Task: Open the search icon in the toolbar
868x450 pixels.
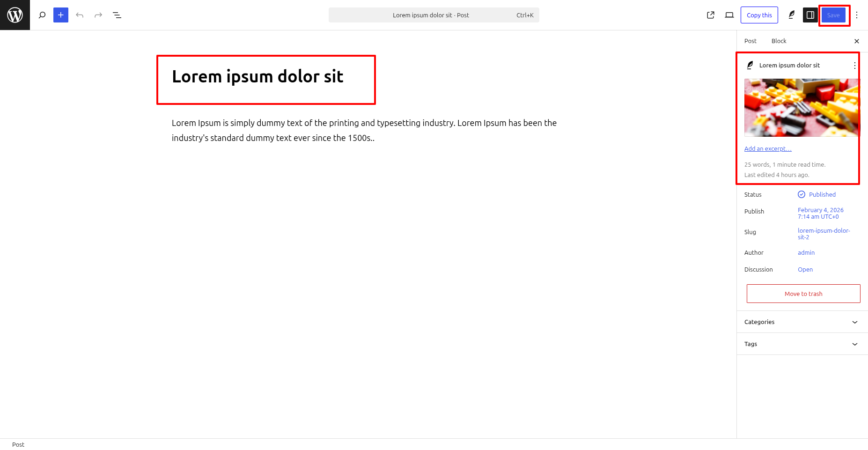Action: 42,15
